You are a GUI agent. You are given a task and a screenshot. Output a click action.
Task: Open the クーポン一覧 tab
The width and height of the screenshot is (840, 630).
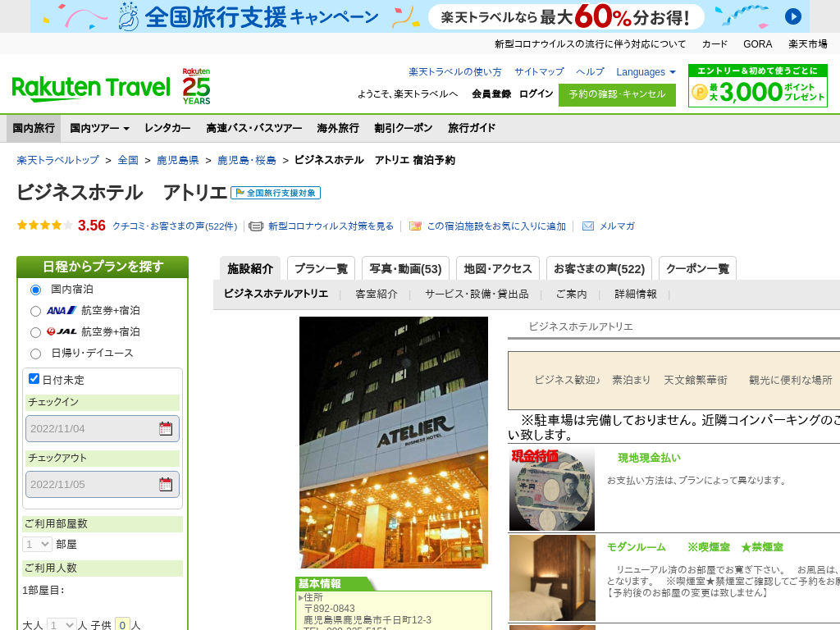click(x=697, y=268)
